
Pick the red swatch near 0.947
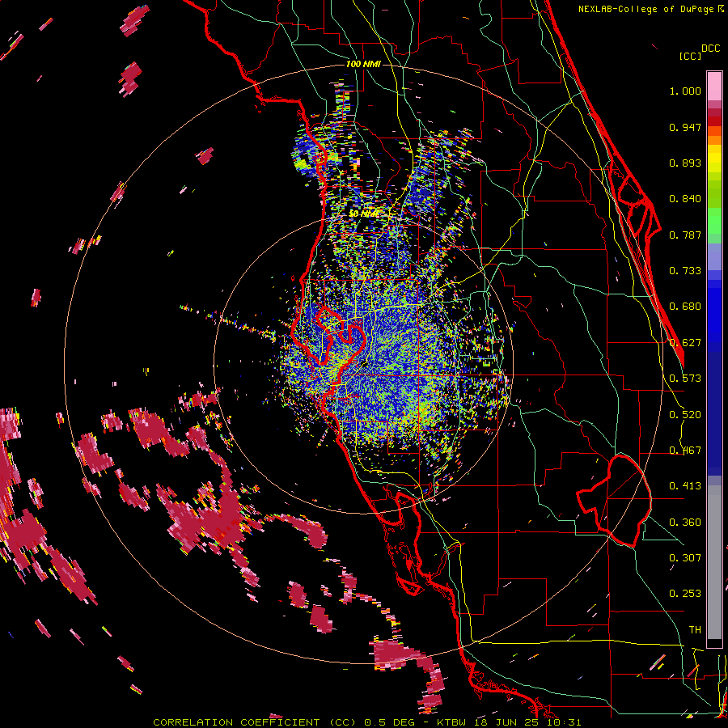point(714,121)
